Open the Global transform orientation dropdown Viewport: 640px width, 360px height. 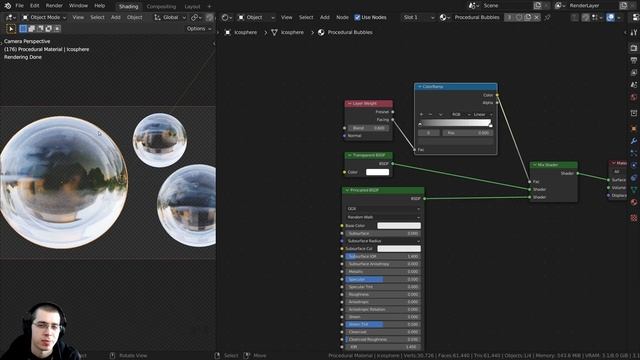point(170,18)
